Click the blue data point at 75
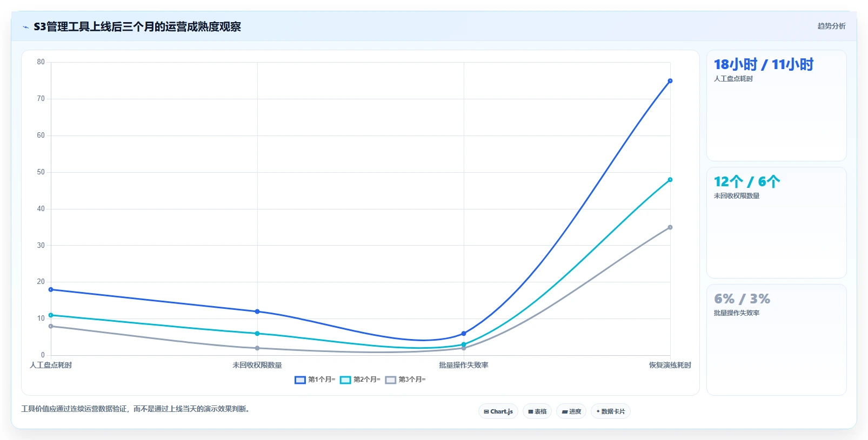The image size is (868, 440). coord(670,81)
